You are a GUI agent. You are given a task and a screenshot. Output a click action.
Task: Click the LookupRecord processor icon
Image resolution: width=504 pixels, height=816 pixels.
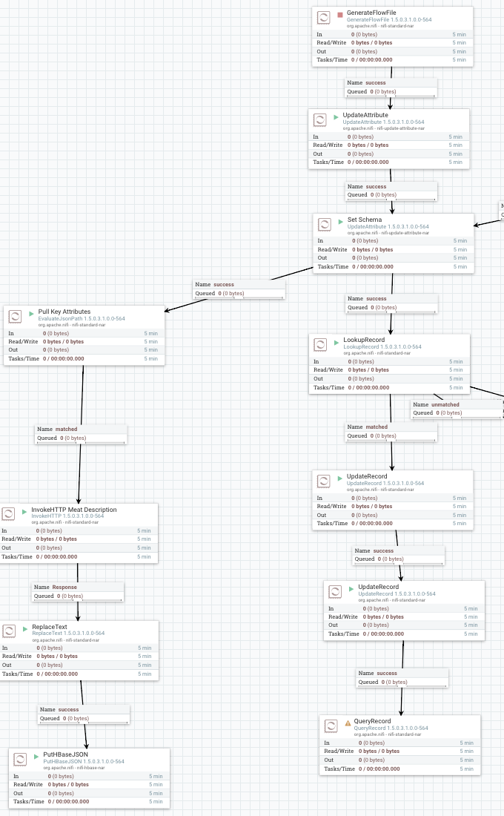click(320, 344)
